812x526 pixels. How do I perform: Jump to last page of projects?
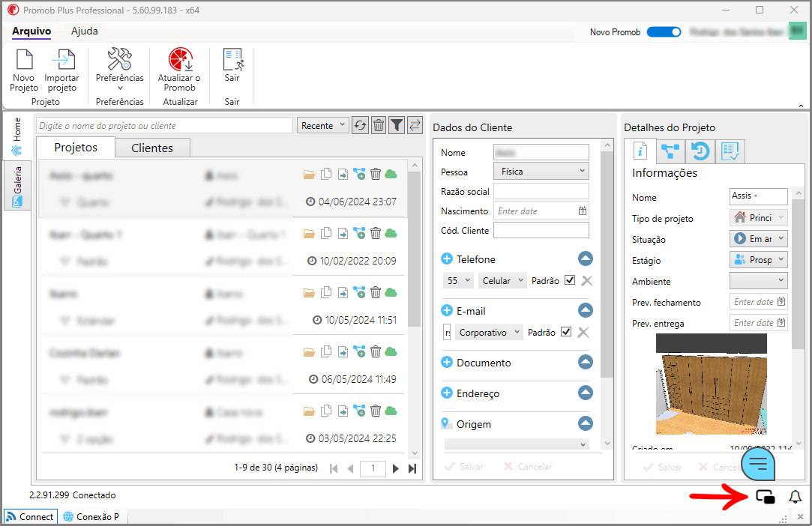click(x=412, y=468)
